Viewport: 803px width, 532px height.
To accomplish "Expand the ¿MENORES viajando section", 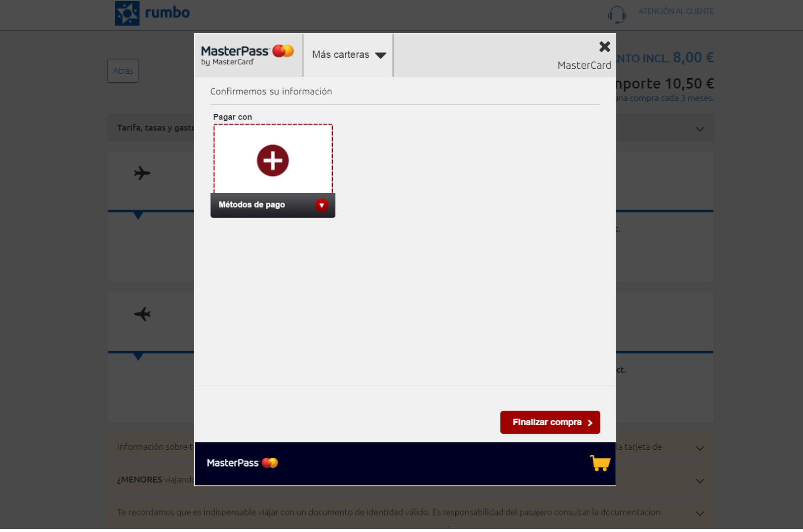I will coord(700,480).
